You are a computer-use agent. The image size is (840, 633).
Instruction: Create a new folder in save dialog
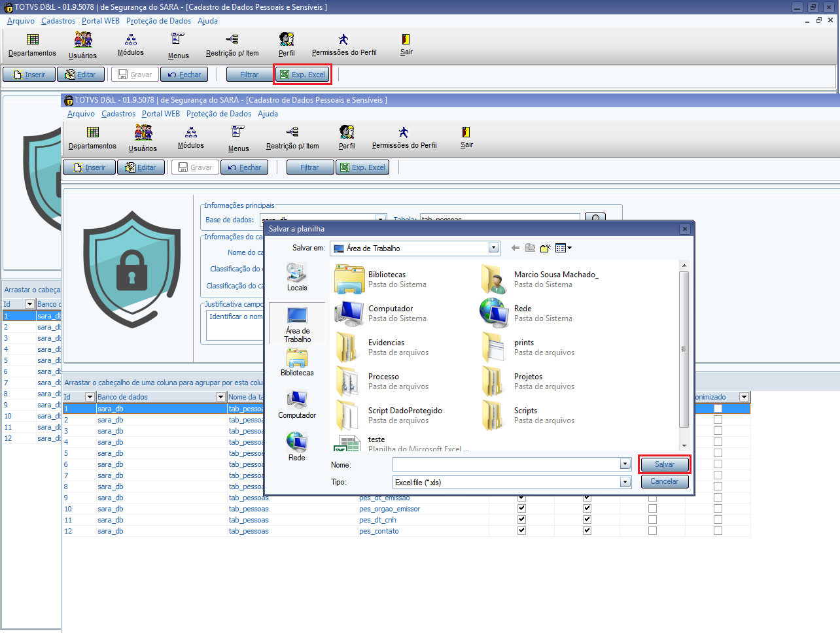(546, 248)
